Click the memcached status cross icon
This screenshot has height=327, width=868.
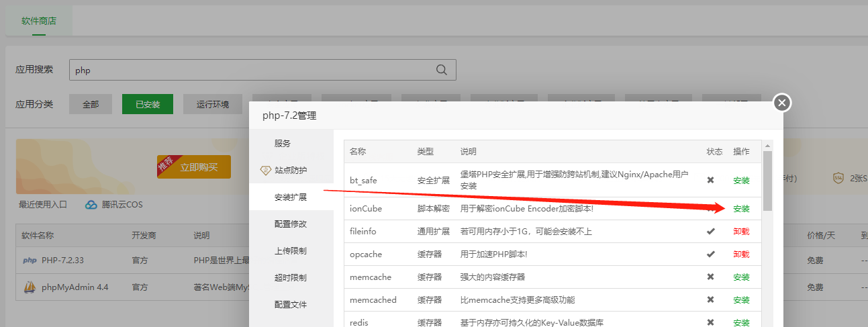[x=711, y=299]
